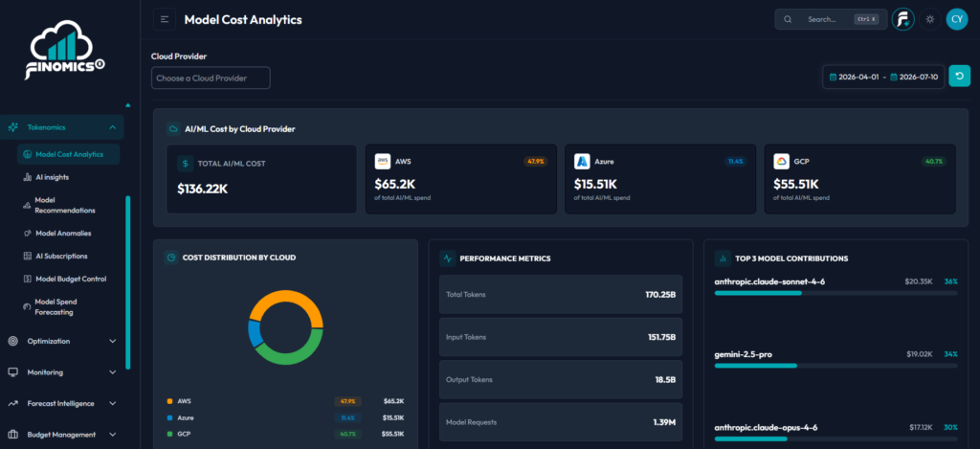Click the start date 2026-04-01
This screenshot has width=980, height=449.
[x=858, y=77]
